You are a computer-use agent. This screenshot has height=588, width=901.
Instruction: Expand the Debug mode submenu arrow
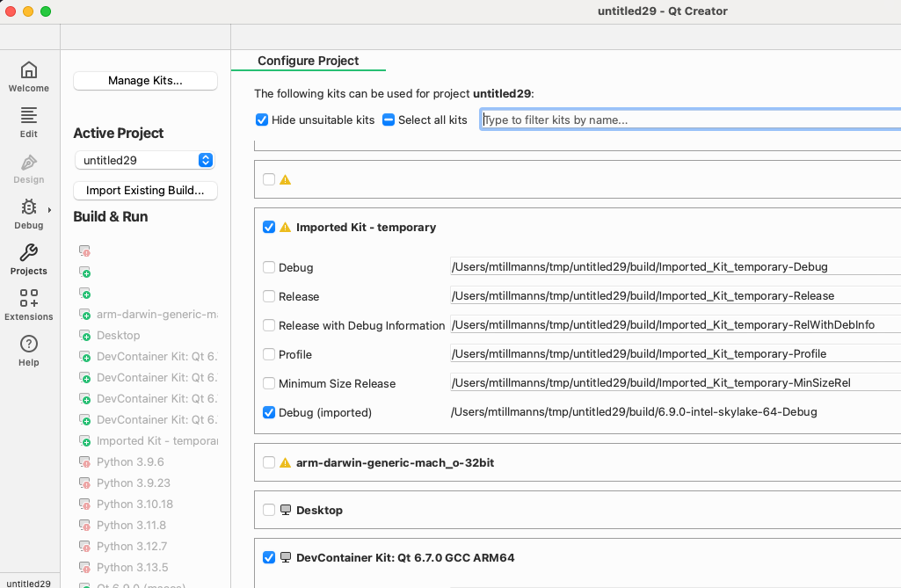coord(49,210)
